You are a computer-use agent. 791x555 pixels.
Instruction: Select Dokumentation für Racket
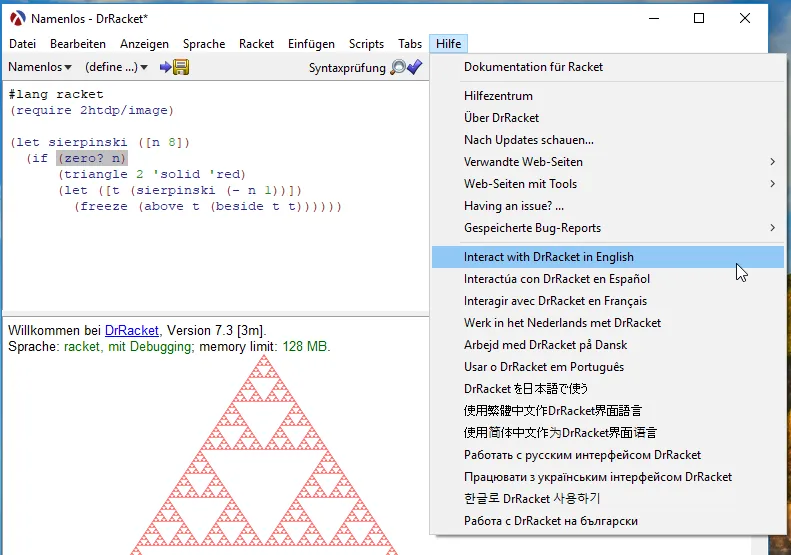608,67
